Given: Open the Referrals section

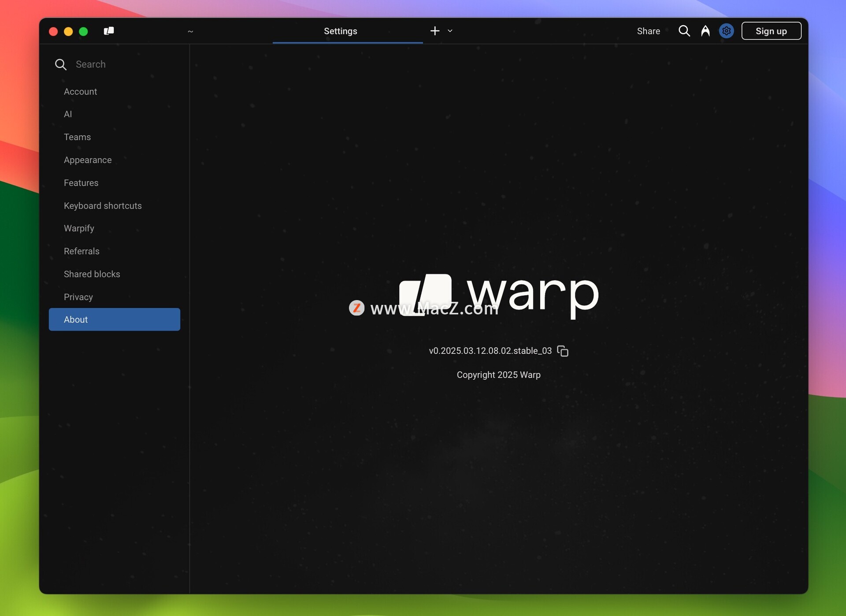Looking at the screenshot, I should tap(115, 251).
